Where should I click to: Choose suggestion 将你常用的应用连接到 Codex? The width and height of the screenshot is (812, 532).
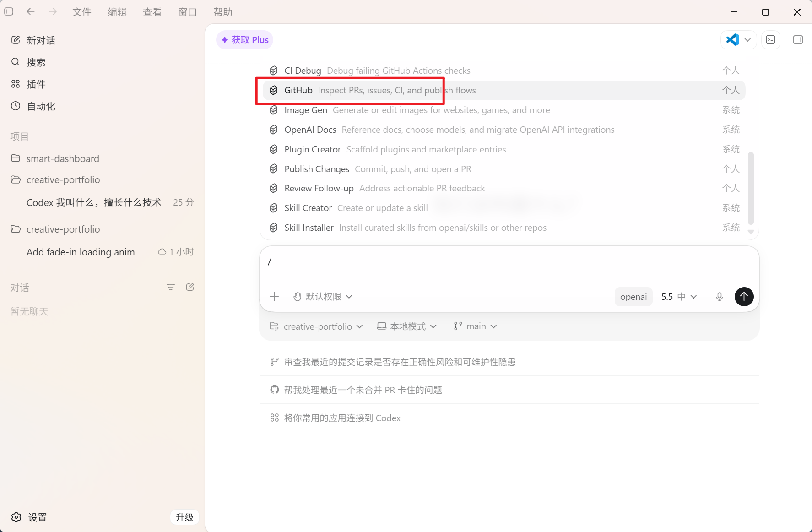pyautogui.click(x=509, y=418)
